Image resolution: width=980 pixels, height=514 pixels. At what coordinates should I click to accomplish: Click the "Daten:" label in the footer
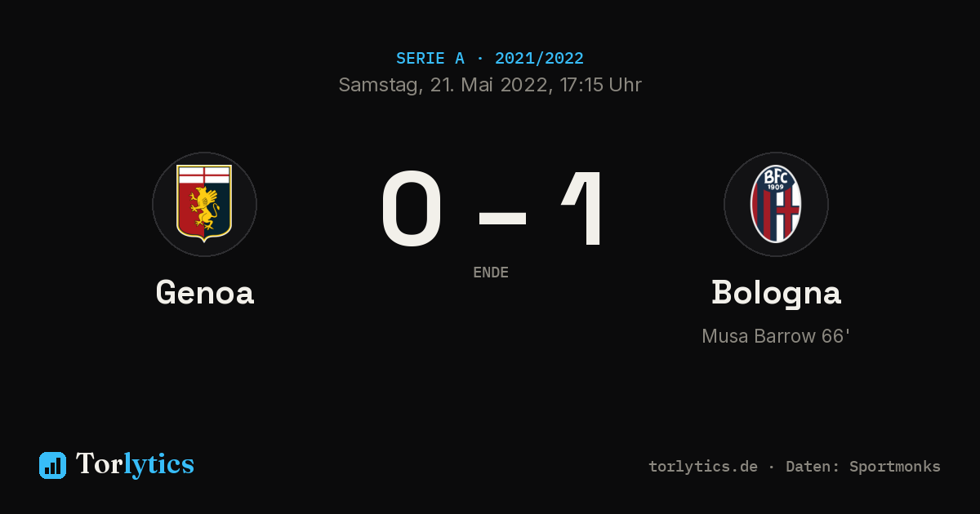813,467
